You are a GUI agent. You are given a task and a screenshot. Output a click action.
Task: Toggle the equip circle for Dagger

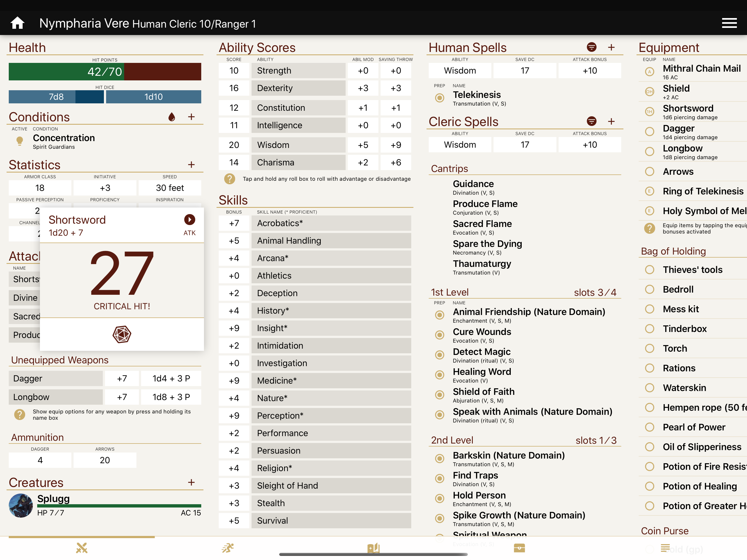pos(649,132)
